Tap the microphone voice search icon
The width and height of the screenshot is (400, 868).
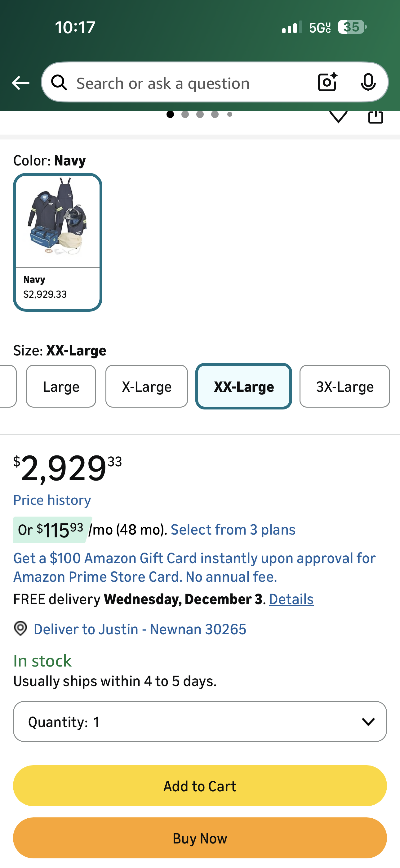coord(368,82)
